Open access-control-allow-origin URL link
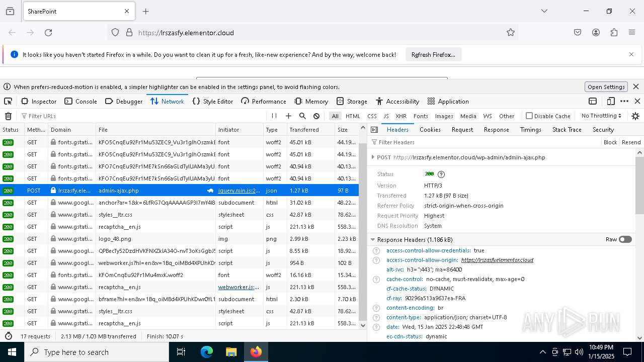The height and width of the screenshot is (362, 644). pos(497,260)
